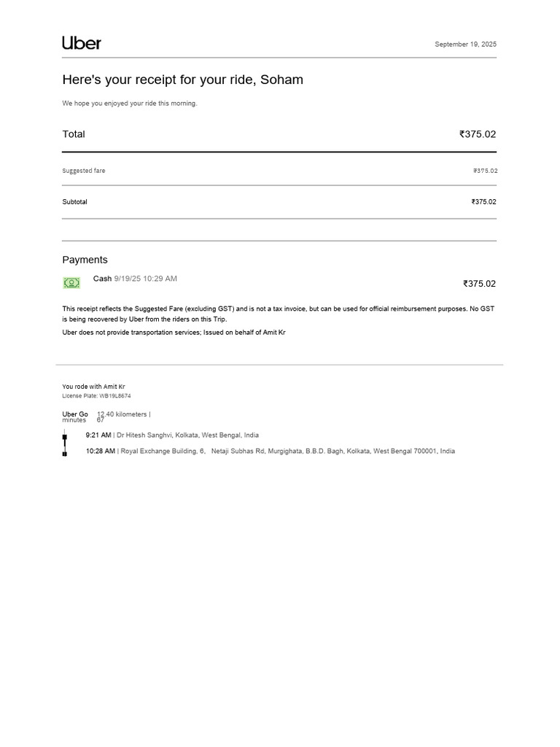Click the Suggested fare amount
The width and height of the screenshot is (560, 747).
point(485,171)
